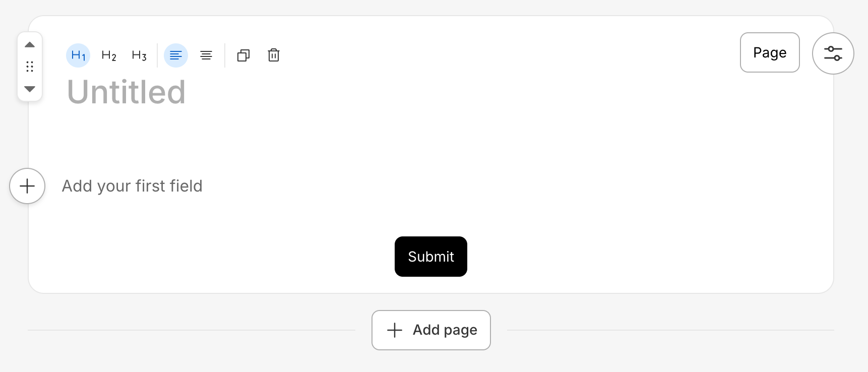Image resolution: width=868 pixels, height=372 pixels.
Task: Delete the title block with the trash icon
Action: pos(274,55)
